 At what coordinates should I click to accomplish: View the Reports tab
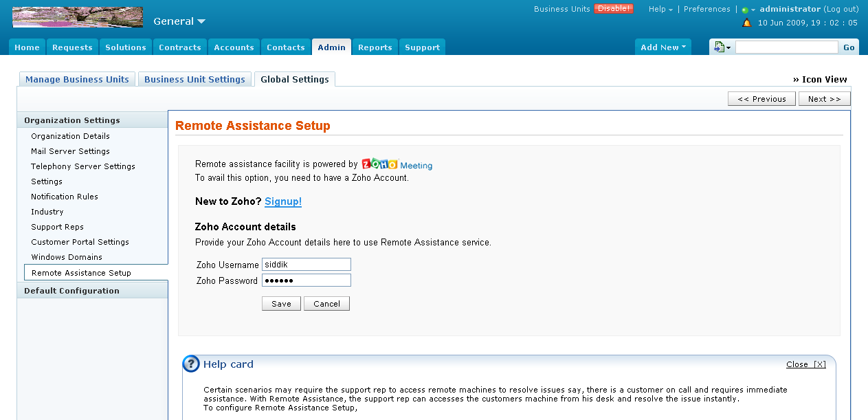coord(375,47)
